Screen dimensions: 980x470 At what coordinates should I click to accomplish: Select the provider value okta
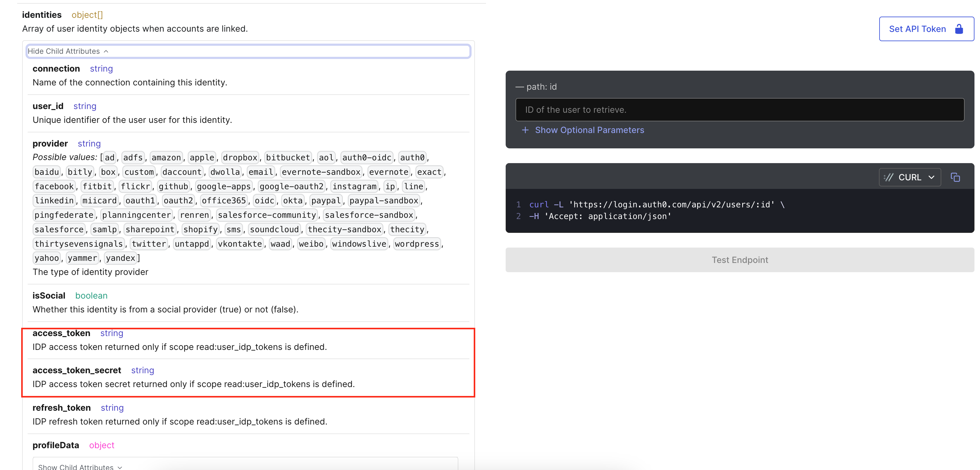[x=292, y=200]
